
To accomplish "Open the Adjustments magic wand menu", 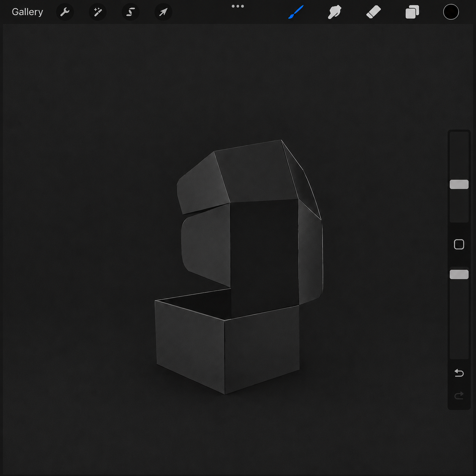I will point(98,12).
